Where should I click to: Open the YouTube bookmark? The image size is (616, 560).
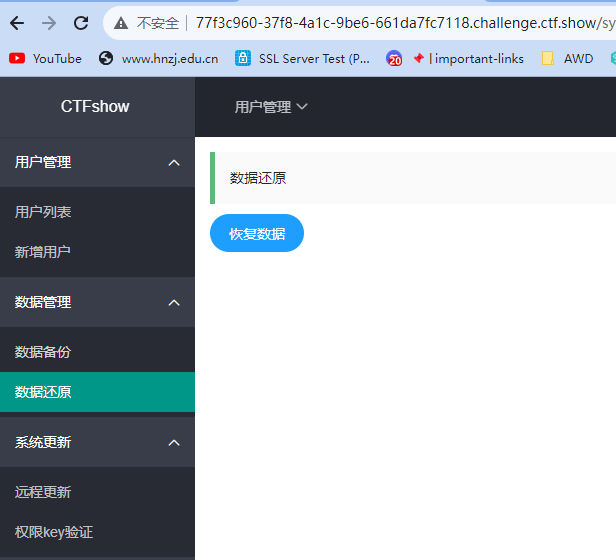45,59
